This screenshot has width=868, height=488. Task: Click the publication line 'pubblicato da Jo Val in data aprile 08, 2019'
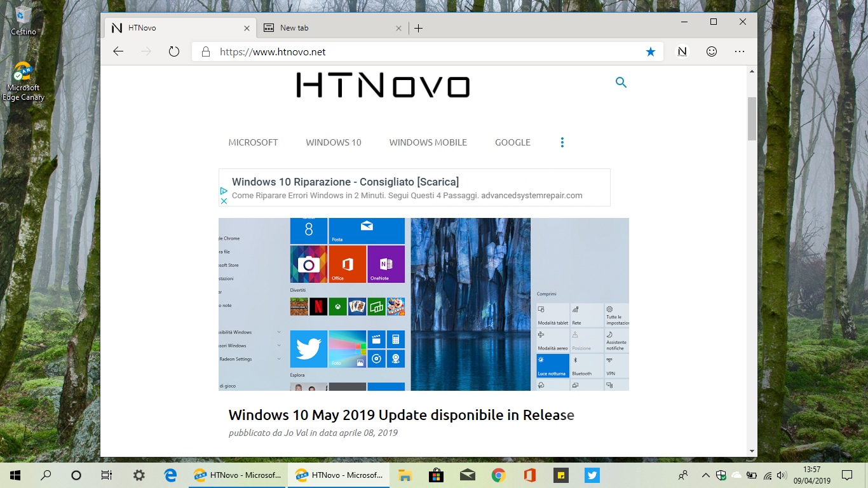coord(313,433)
